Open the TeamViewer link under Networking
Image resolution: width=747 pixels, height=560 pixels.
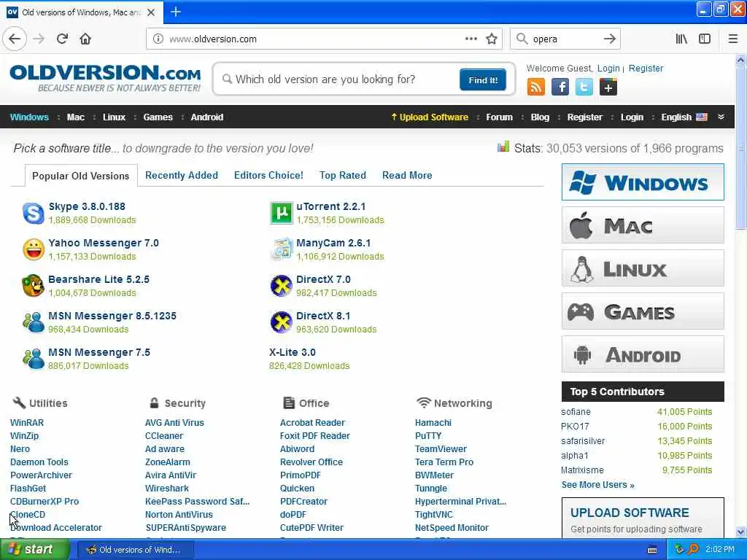coord(441,448)
